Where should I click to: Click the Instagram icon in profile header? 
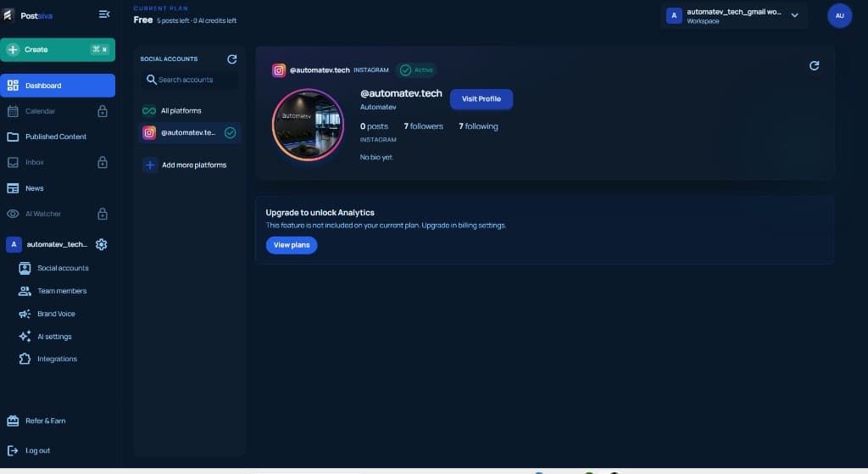(x=279, y=70)
